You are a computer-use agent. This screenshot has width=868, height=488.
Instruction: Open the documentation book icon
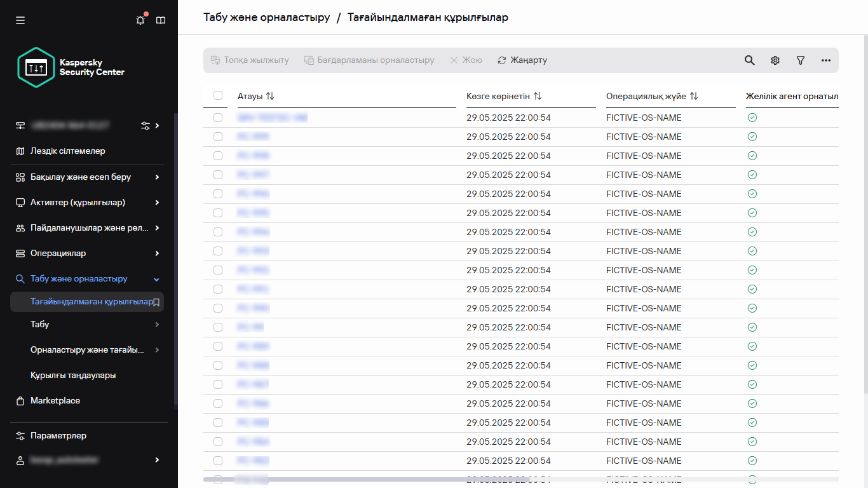161,20
